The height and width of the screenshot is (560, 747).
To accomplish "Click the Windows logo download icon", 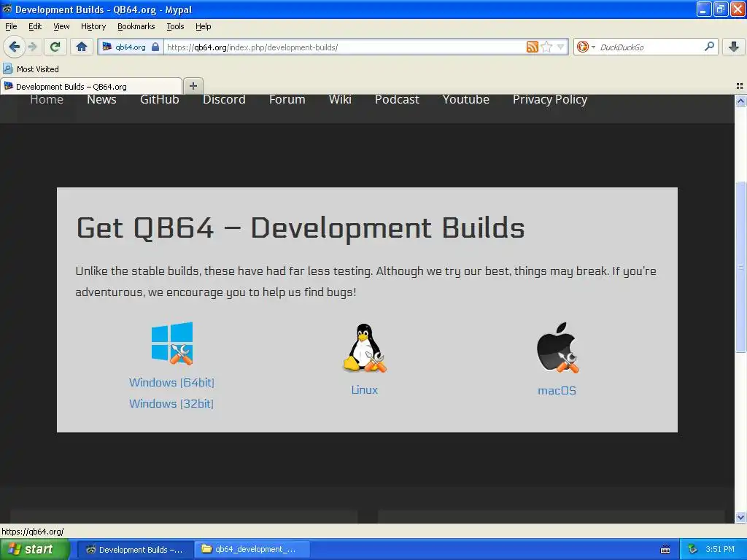I will [172, 343].
